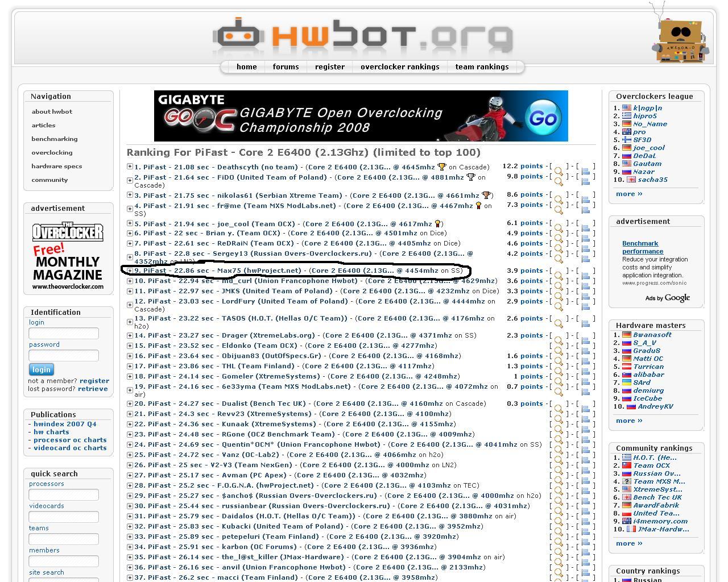Expand rank 15 Eldonko result row

coord(130,345)
